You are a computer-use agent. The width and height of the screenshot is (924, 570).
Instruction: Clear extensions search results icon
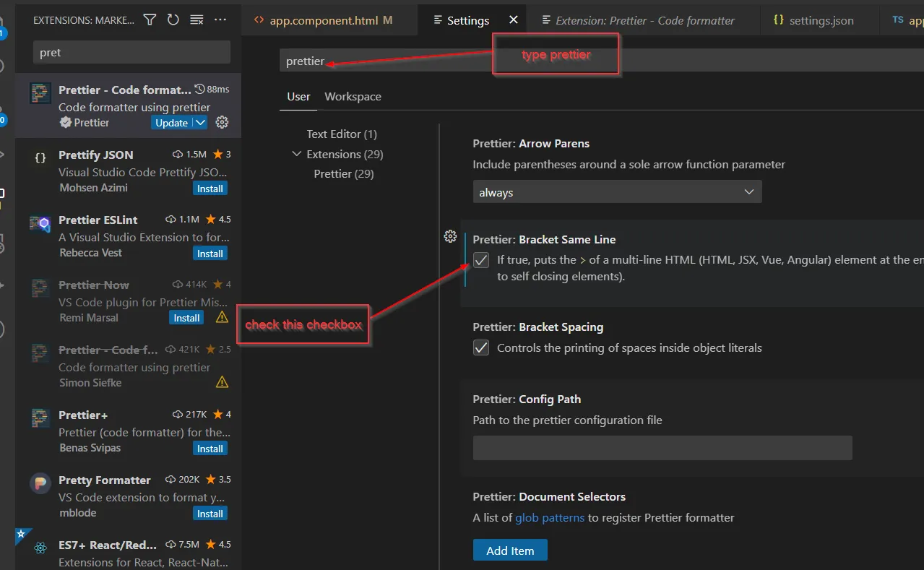point(197,20)
